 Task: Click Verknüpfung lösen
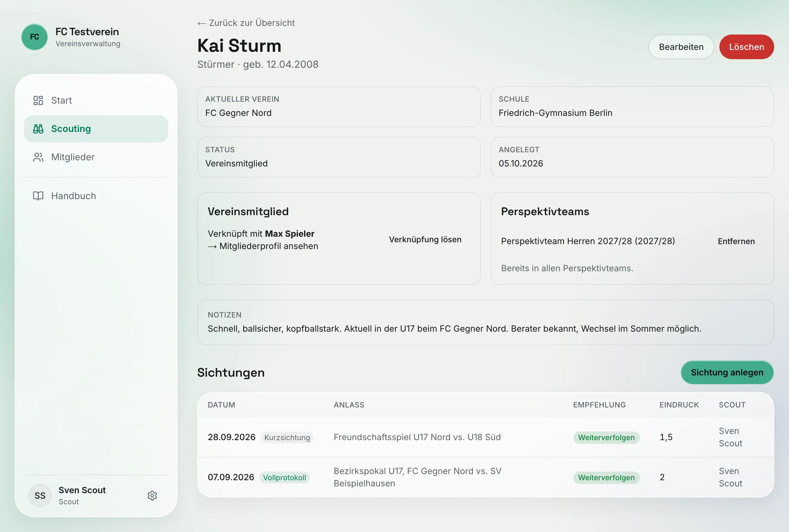click(425, 239)
